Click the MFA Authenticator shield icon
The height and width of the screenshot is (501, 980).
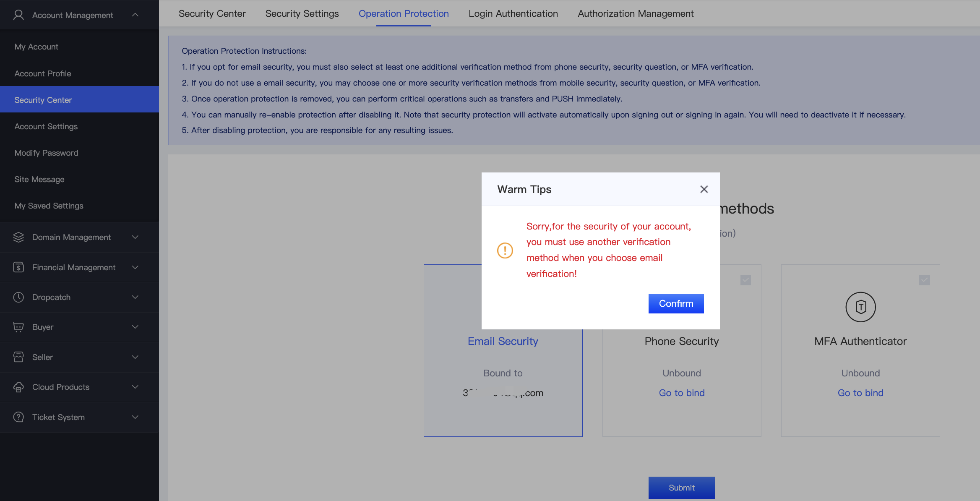[860, 307]
